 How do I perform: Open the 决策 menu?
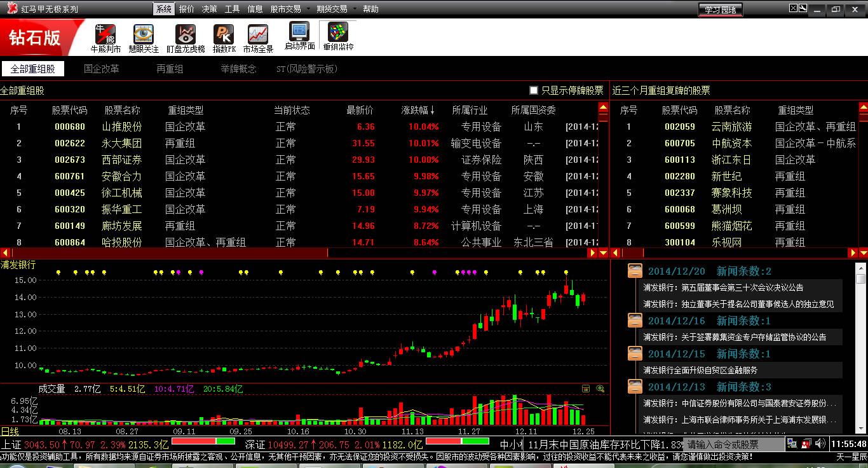(209, 9)
